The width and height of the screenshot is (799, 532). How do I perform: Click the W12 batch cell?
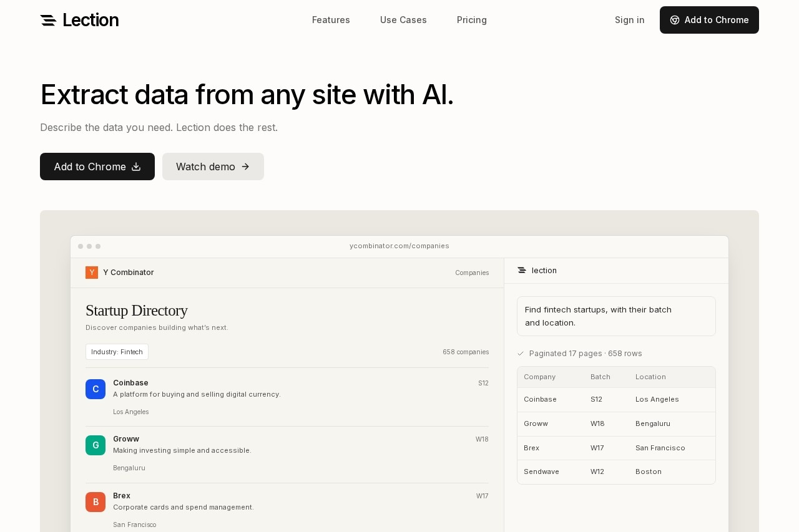597,472
